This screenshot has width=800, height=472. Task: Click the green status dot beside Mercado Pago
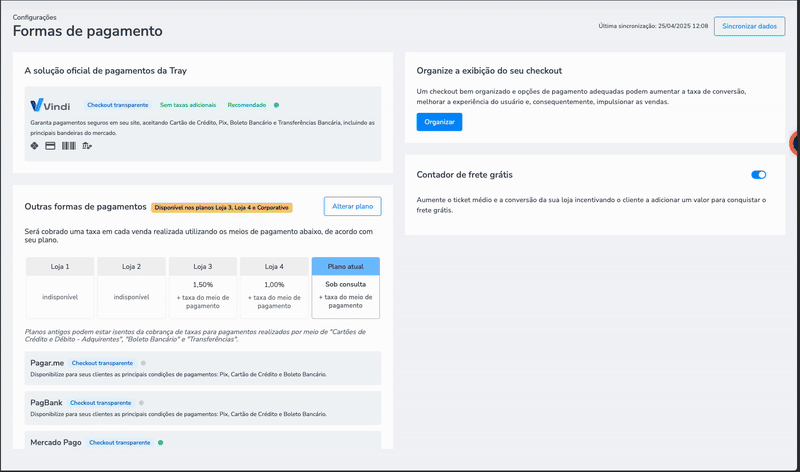(x=160, y=443)
